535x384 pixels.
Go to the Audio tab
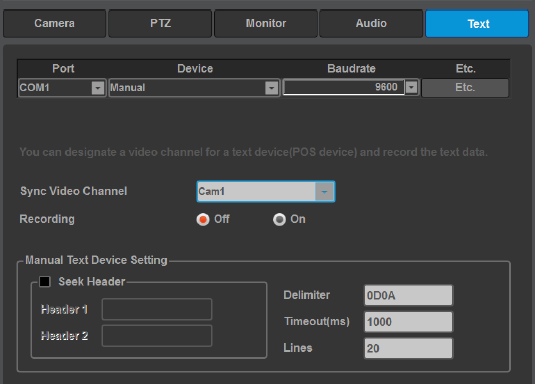tap(371, 23)
